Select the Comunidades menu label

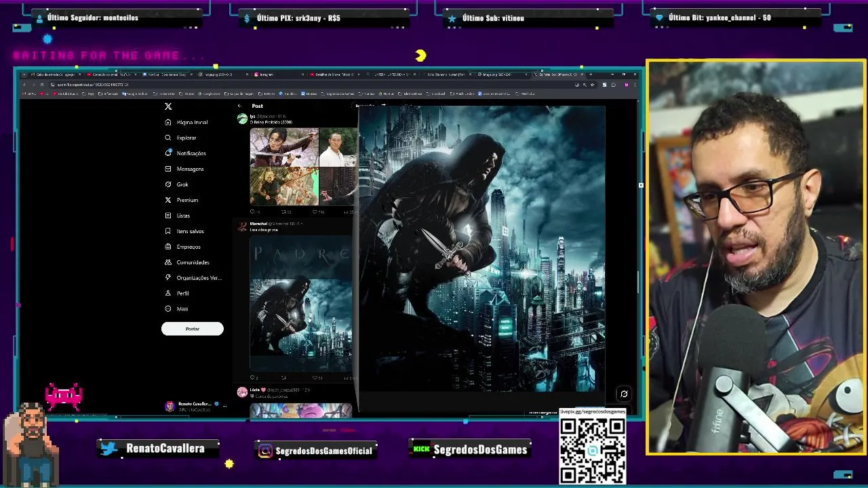coord(193,262)
